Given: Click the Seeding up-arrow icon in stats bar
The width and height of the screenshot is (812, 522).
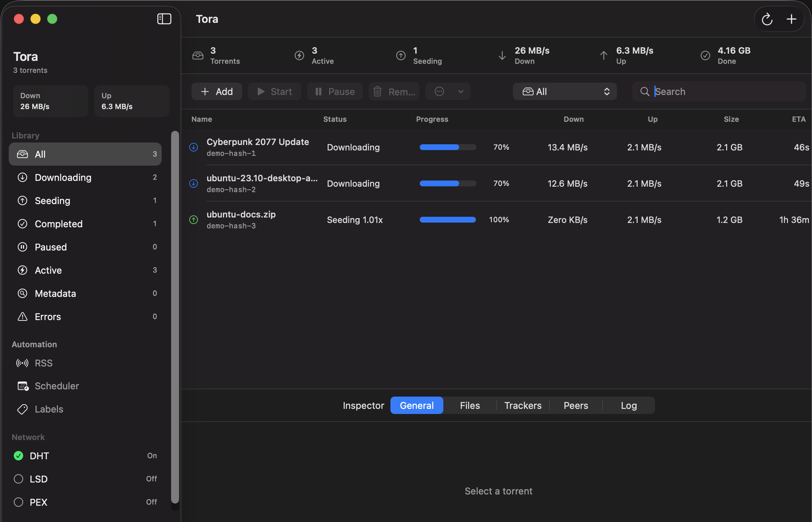Looking at the screenshot, I should point(401,55).
